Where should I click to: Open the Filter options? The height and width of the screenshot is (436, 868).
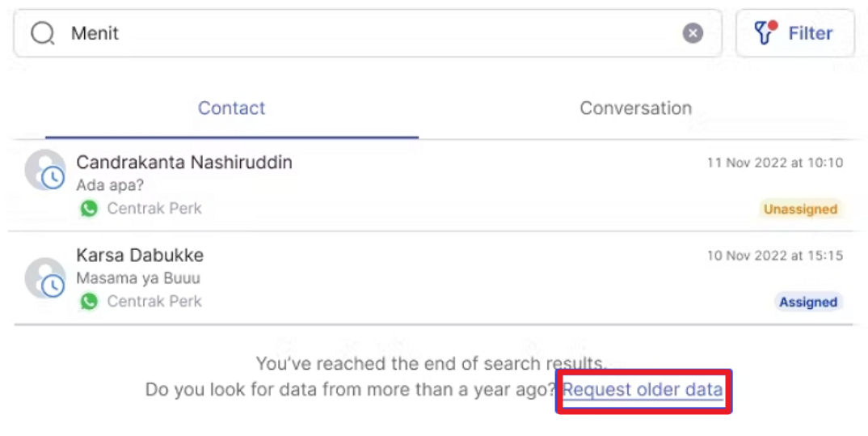click(794, 33)
